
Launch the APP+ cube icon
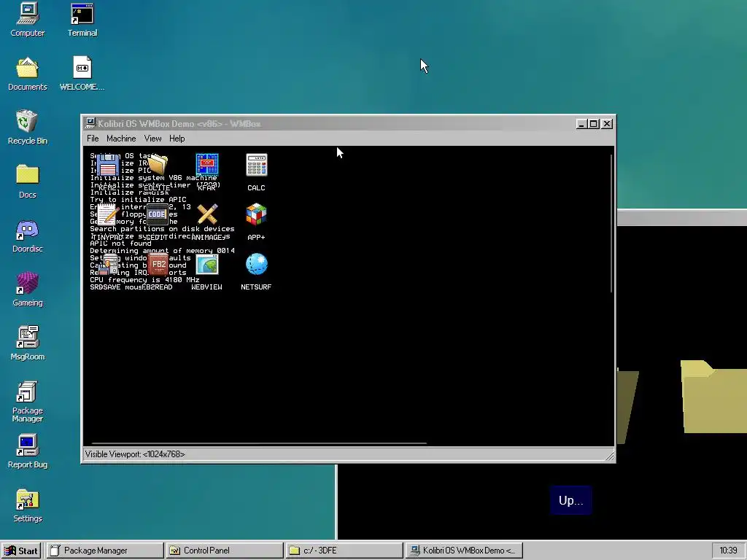point(256,215)
